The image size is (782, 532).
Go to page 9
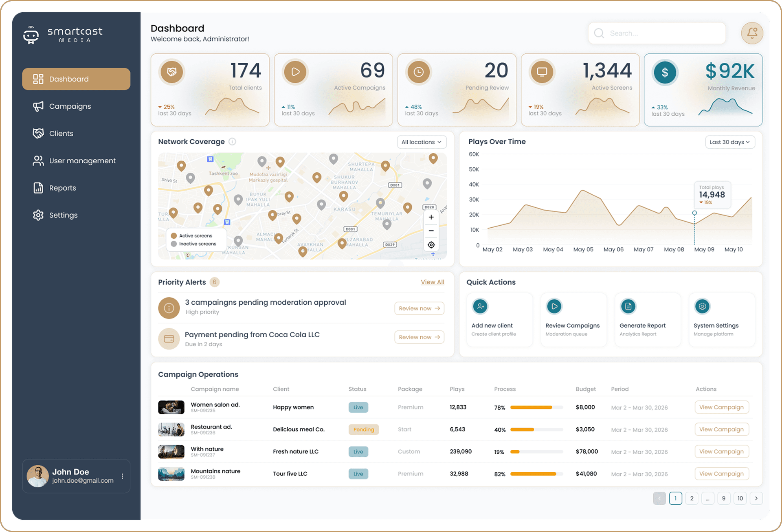(724, 498)
